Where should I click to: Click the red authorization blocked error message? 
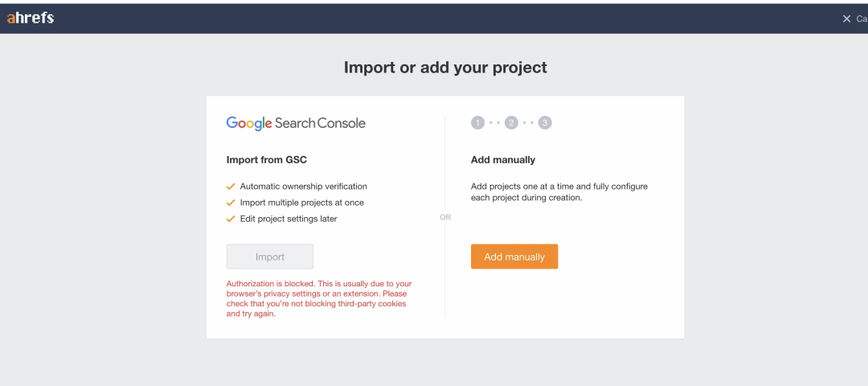319,298
